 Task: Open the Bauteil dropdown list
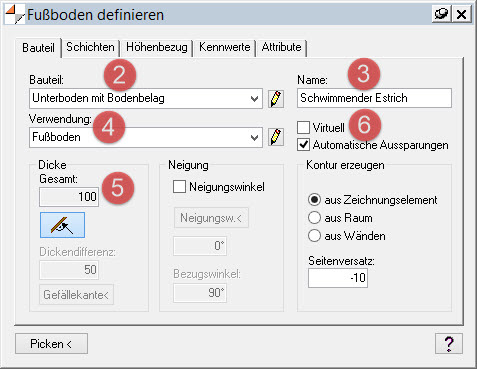(254, 99)
